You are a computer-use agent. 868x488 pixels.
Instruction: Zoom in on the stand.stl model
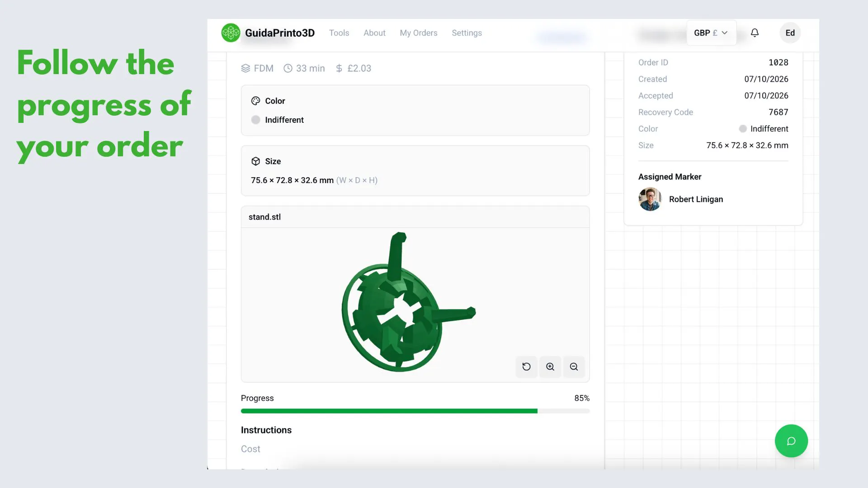[550, 367]
